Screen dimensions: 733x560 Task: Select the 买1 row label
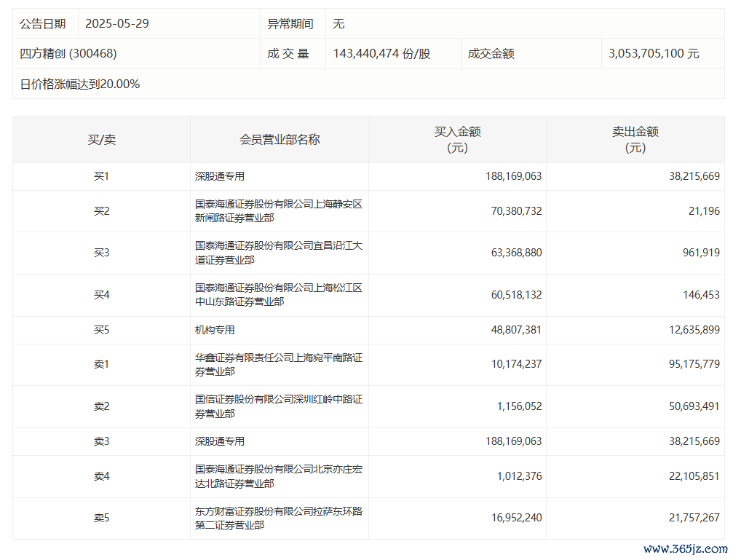click(x=101, y=176)
